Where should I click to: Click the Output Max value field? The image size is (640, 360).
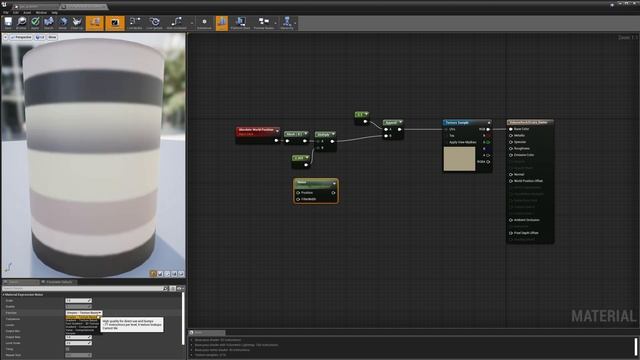click(x=78, y=337)
